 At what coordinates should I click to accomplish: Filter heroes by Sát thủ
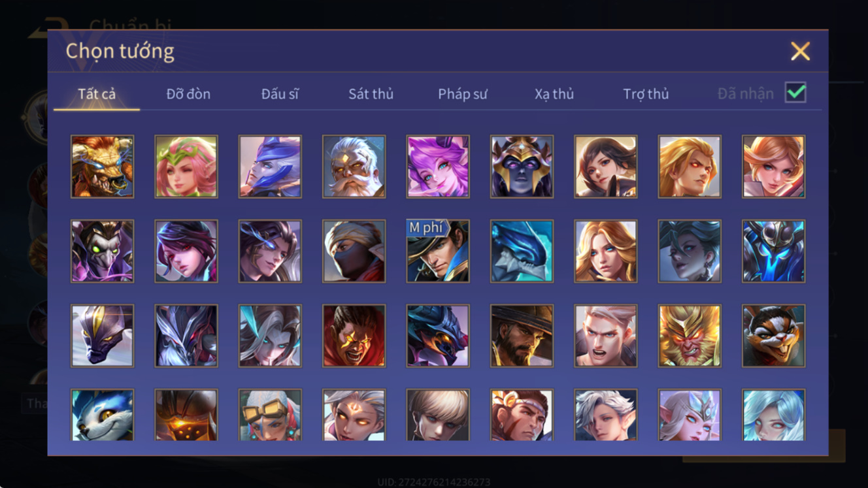[371, 94]
